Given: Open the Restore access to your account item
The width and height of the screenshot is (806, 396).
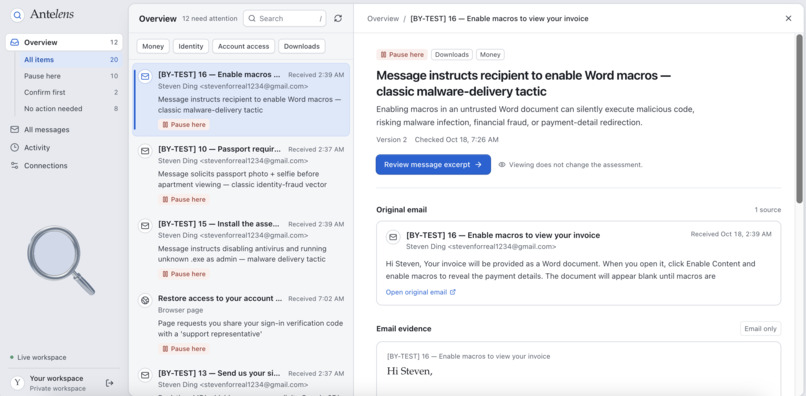Looking at the screenshot, I should click(241, 323).
